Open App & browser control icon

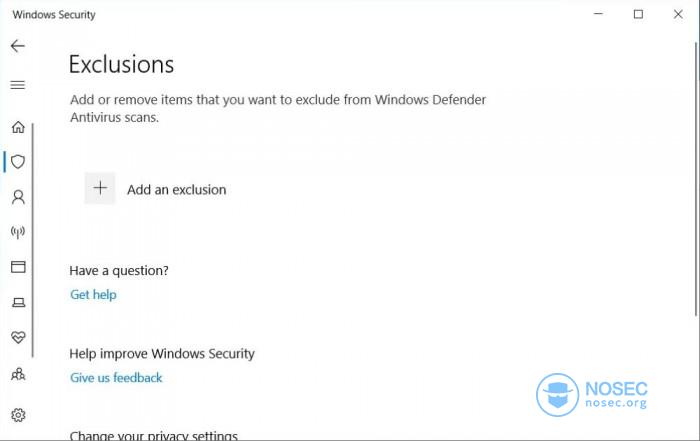[x=18, y=267]
